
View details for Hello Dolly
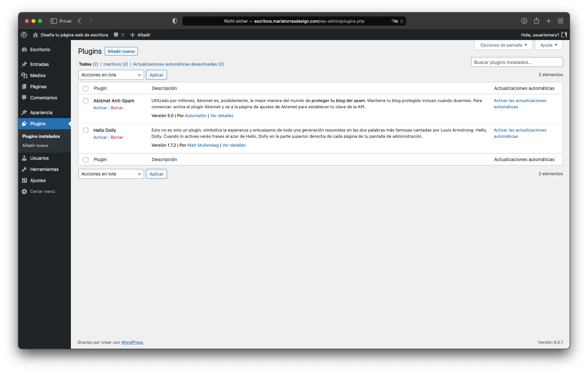[x=234, y=145]
